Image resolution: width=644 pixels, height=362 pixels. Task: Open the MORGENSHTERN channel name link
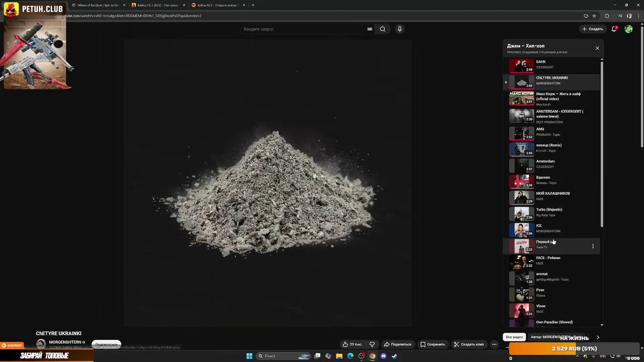point(65,342)
